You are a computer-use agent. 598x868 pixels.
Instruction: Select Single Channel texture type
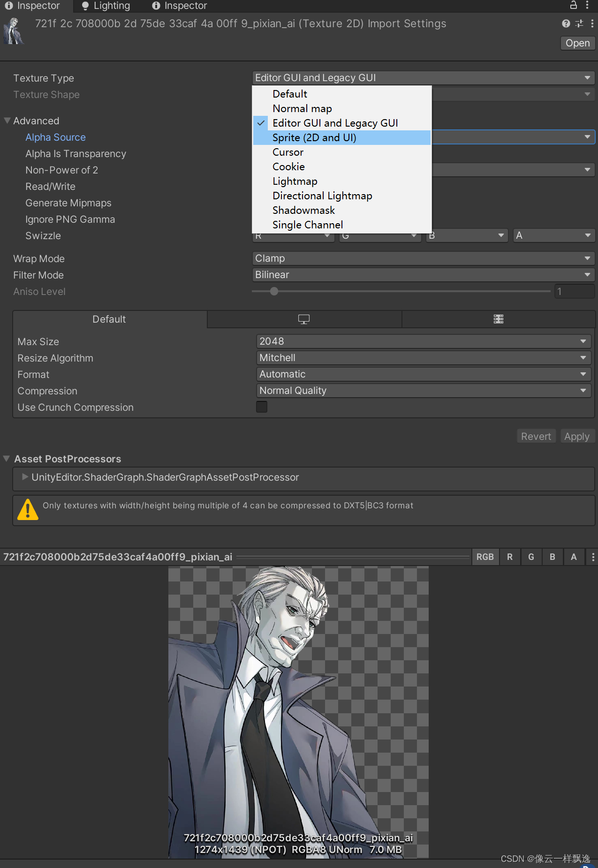click(x=342, y=225)
